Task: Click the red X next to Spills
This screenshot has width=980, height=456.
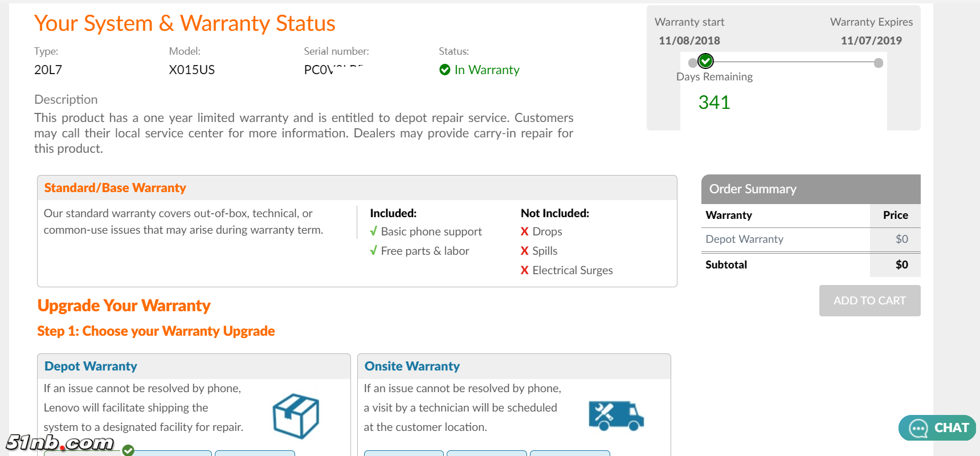Action: click(525, 251)
